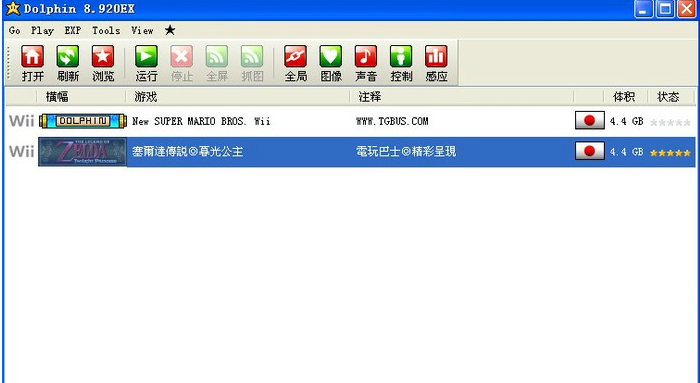Open 声音 audio settings icon

coord(366,57)
